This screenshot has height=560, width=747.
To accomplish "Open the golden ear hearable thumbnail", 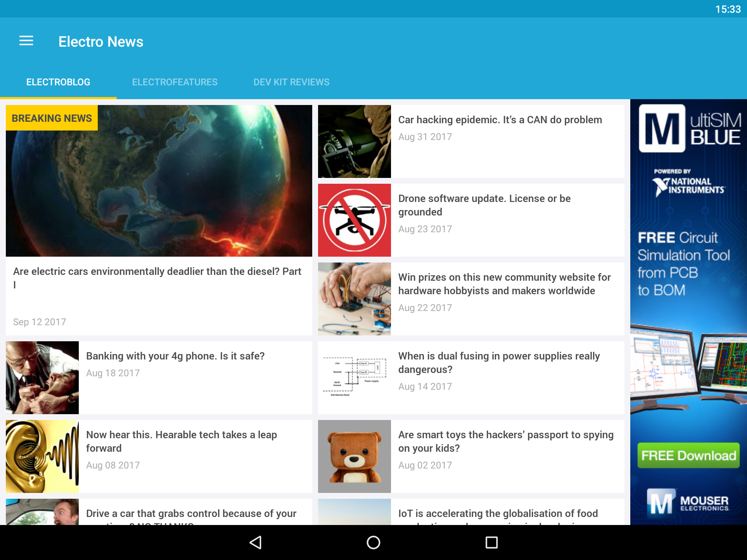I will tap(42, 456).
